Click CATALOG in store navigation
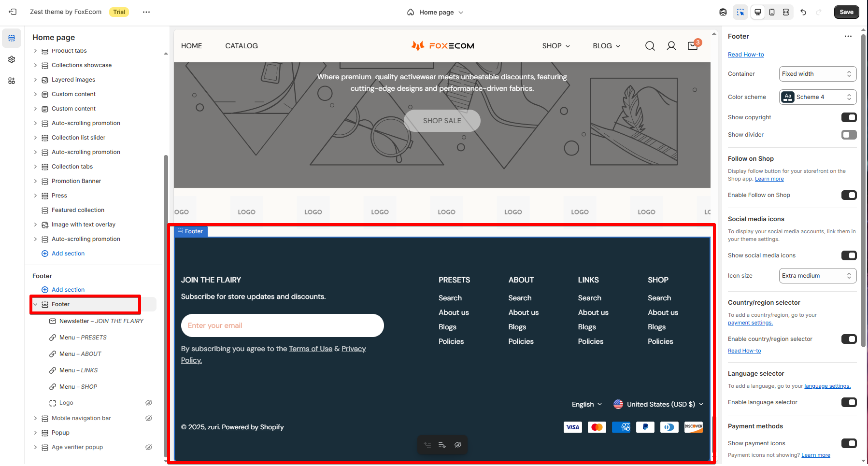The width and height of the screenshot is (868, 466). coord(242,46)
